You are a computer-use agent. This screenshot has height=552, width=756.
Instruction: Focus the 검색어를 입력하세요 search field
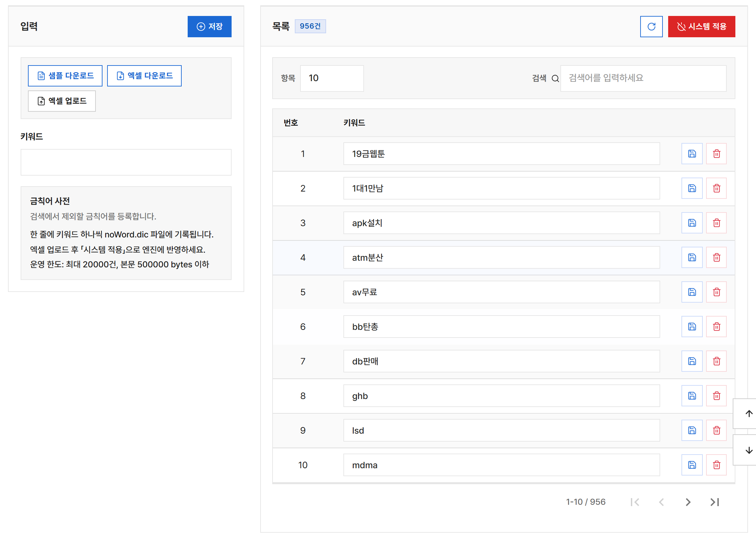(643, 78)
